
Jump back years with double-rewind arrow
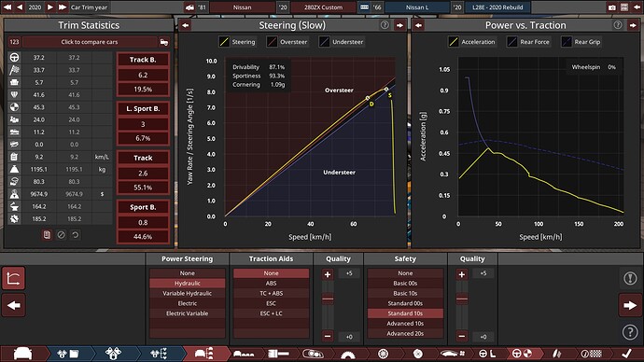[x=7, y=7]
